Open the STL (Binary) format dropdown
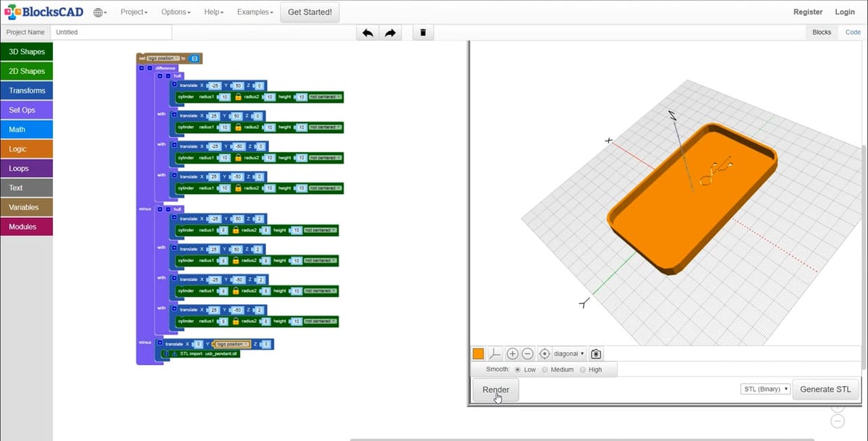Screen dimensions: 868x441 click(765, 389)
